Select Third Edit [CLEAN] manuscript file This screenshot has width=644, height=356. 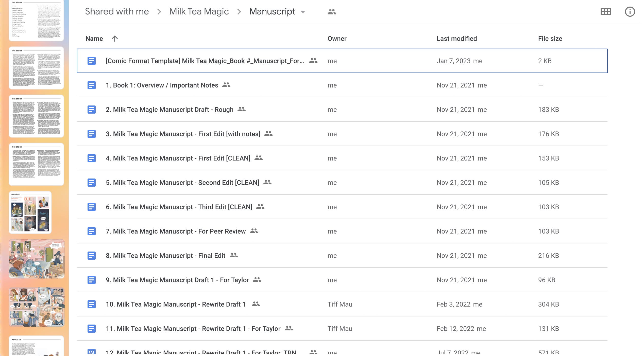[x=179, y=207]
